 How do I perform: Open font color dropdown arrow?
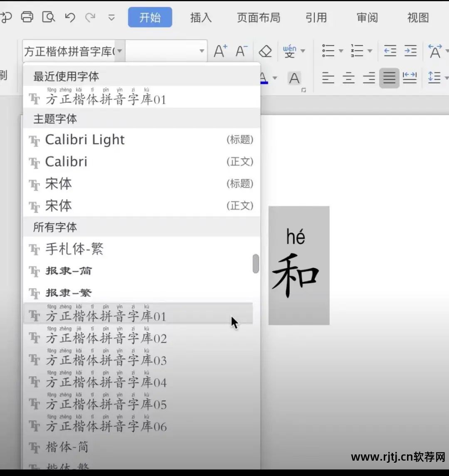[x=275, y=78]
